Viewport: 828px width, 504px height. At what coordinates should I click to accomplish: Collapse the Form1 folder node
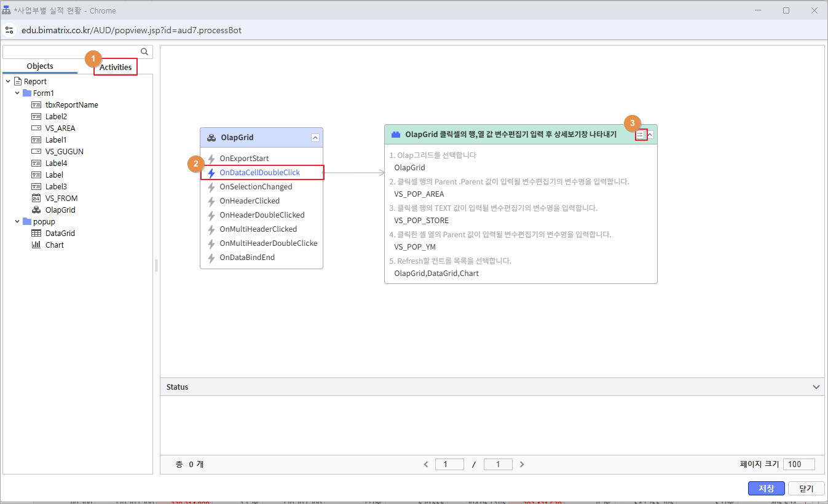point(17,93)
